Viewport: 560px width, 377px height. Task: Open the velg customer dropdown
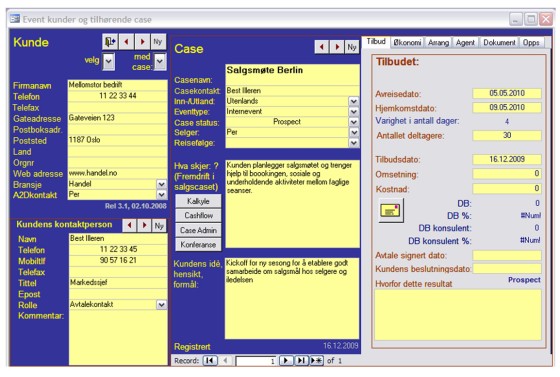coord(109,61)
